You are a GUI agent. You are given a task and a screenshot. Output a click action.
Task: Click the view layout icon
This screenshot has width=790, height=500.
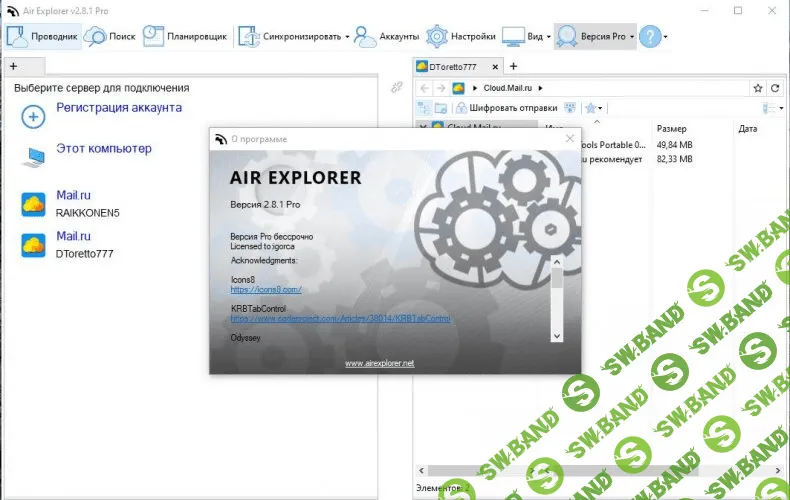click(769, 108)
